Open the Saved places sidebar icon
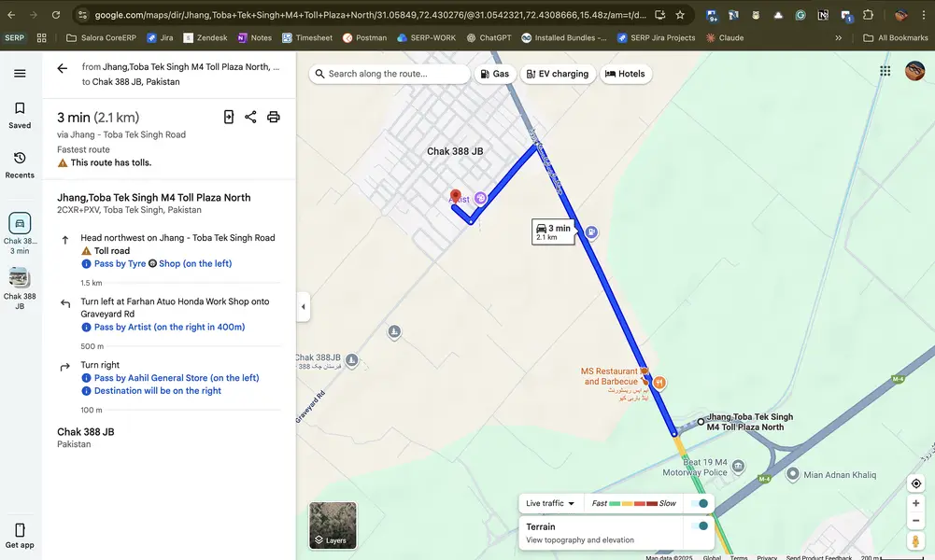The image size is (935, 560). point(20,115)
